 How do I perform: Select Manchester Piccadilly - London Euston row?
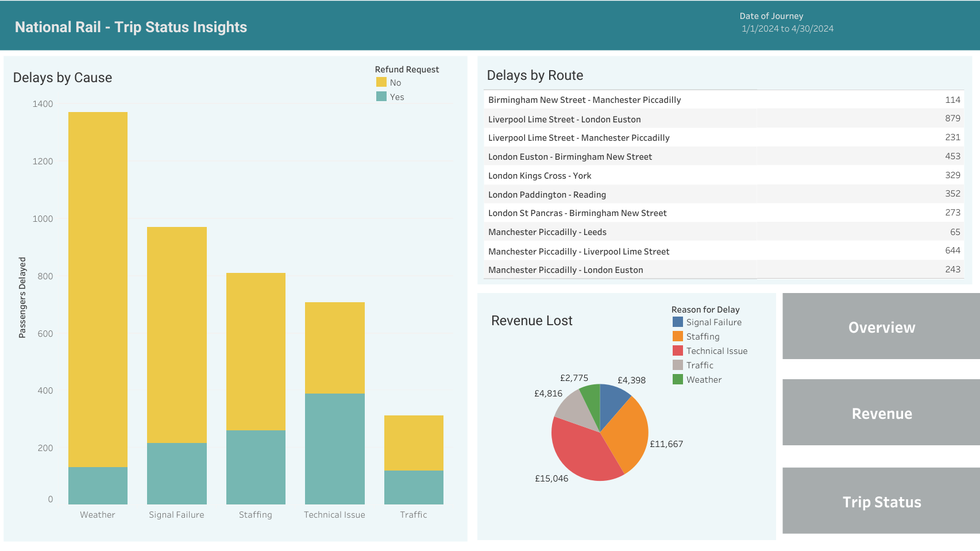pyautogui.click(x=724, y=269)
